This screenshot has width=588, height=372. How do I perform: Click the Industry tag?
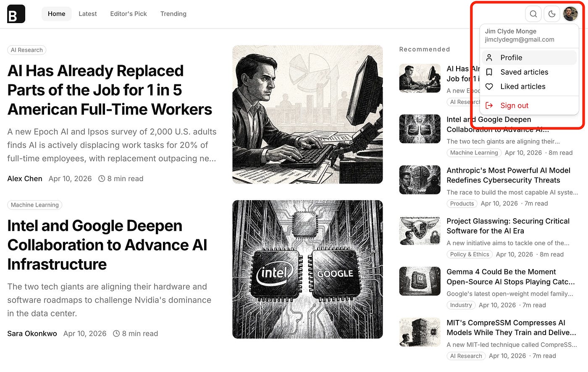[461, 305]
